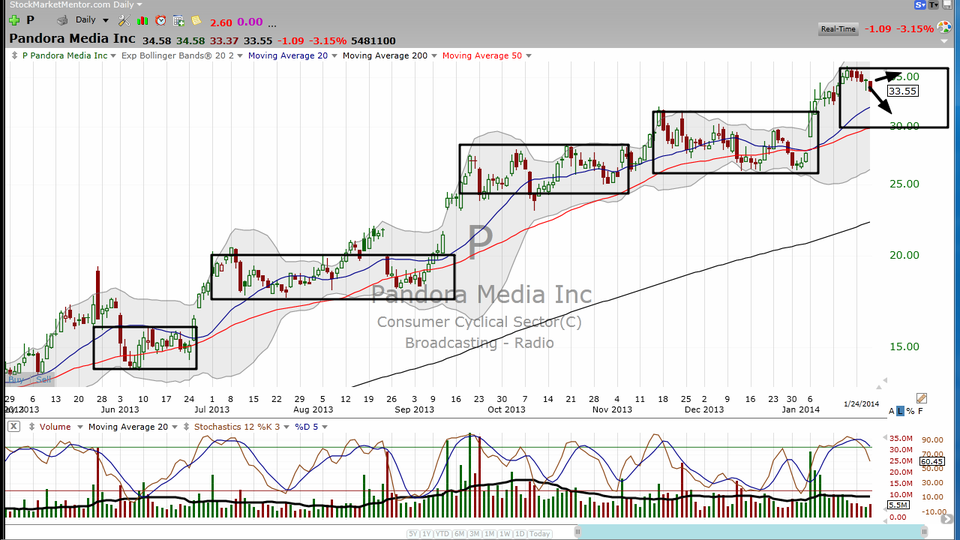Click the move handle beside Volume

(x=31, y=427)
